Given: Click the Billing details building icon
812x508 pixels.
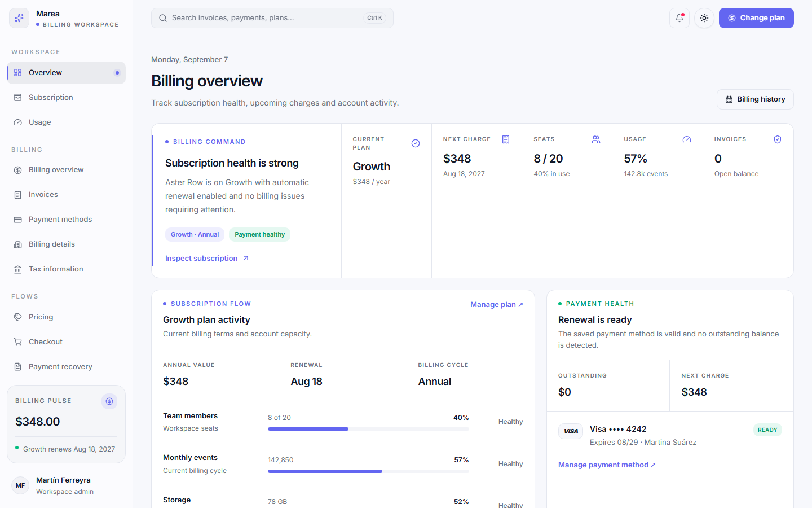Looking at the screenshot, I should [x=18, y=244].
